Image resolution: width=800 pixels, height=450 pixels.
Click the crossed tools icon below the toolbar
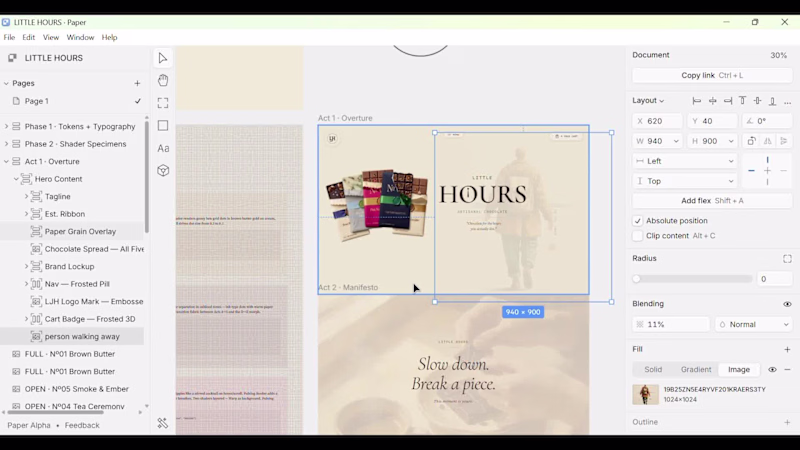click(x=163, y=423)
